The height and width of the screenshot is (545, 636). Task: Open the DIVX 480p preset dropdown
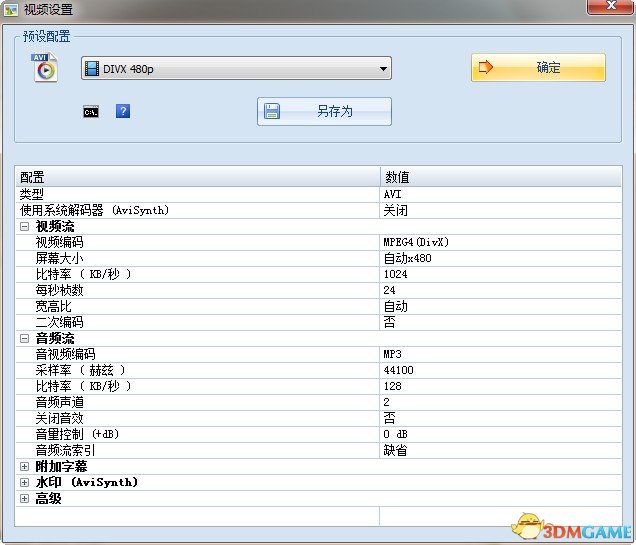(x=236, y=68)
